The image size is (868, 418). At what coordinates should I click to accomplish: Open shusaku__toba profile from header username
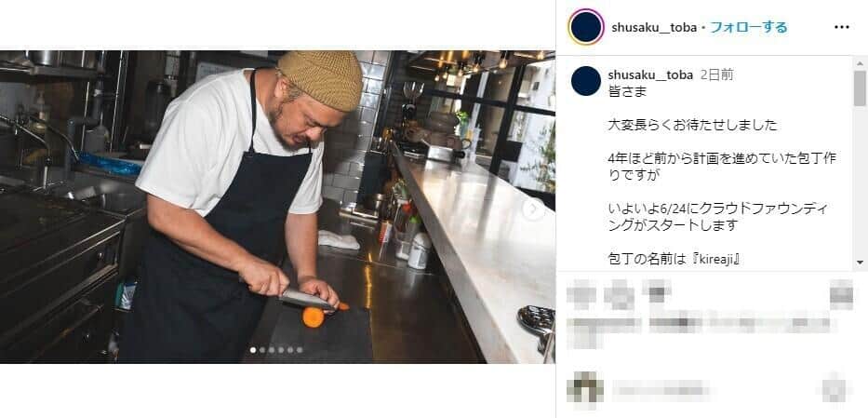(x=654, y=27)
